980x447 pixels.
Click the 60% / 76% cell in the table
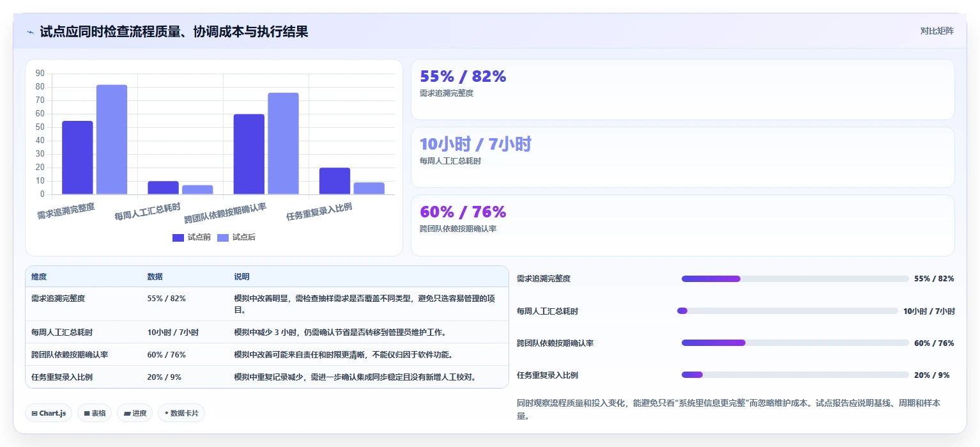click(166, 355)
